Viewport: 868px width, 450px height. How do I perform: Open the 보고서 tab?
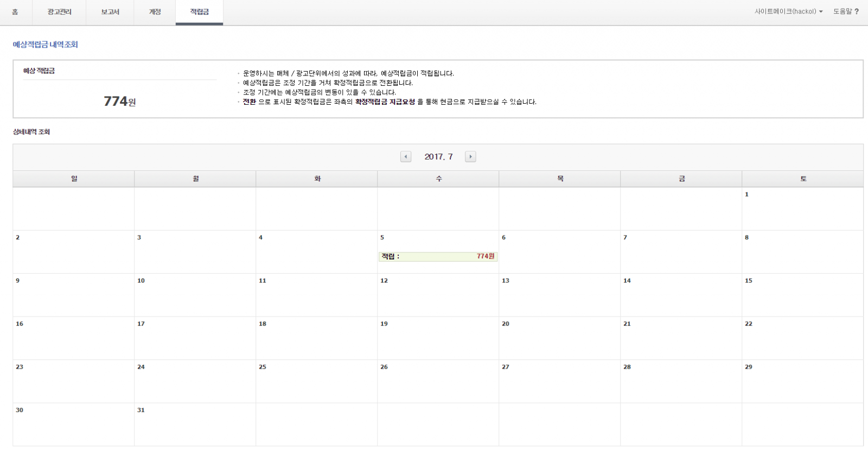coord(110,12)
